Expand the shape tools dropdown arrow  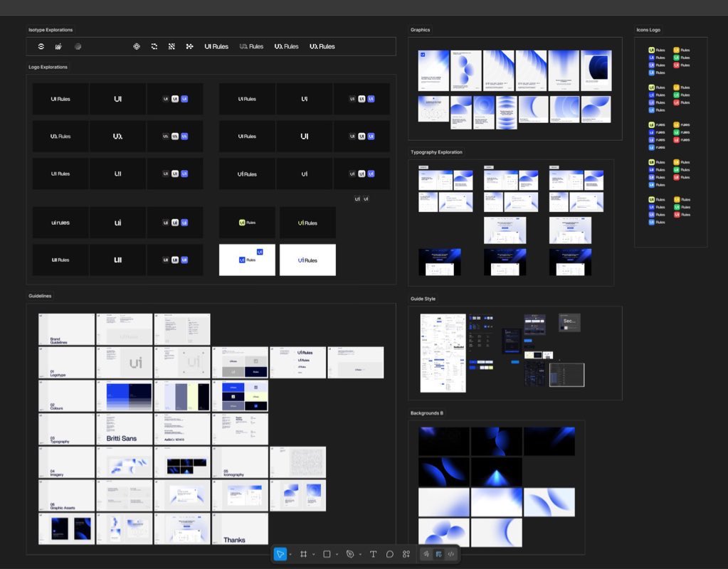[337, 555]
